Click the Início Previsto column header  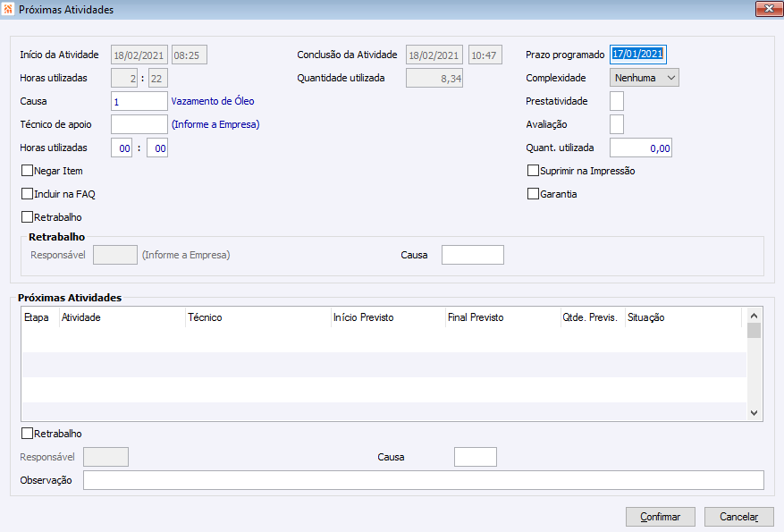[x=388, y=317]
